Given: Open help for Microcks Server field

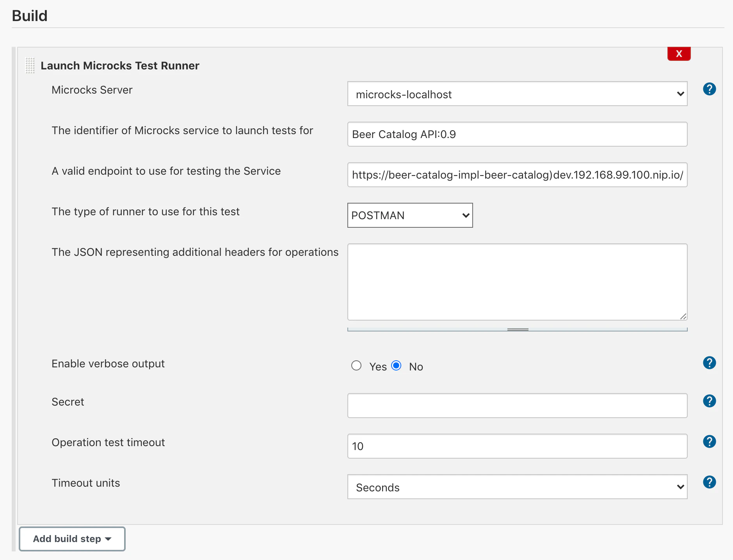Looking at the screenshot, I should [x=709, y=89].
